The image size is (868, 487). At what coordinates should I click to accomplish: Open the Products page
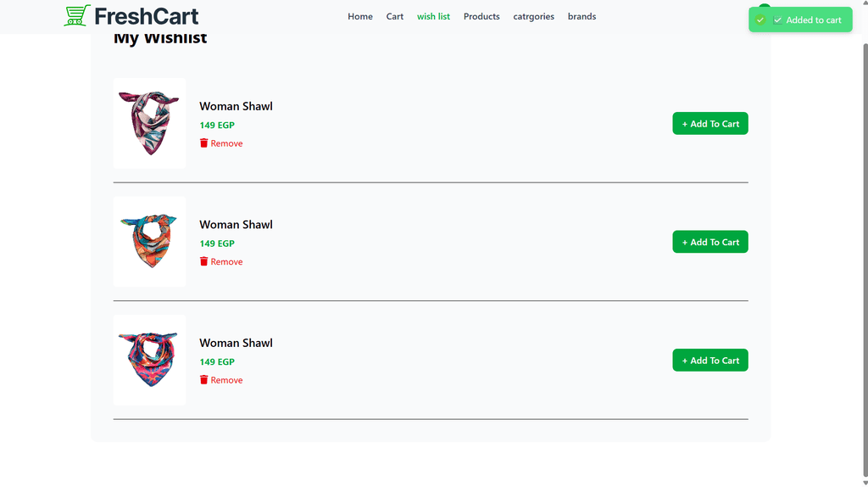(x=481, y=16)
